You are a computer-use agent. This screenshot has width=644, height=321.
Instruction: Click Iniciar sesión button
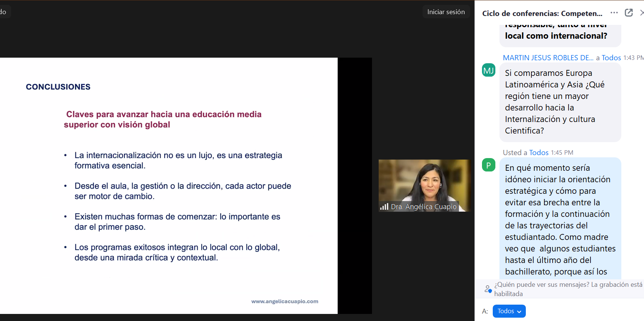(446, 12)
